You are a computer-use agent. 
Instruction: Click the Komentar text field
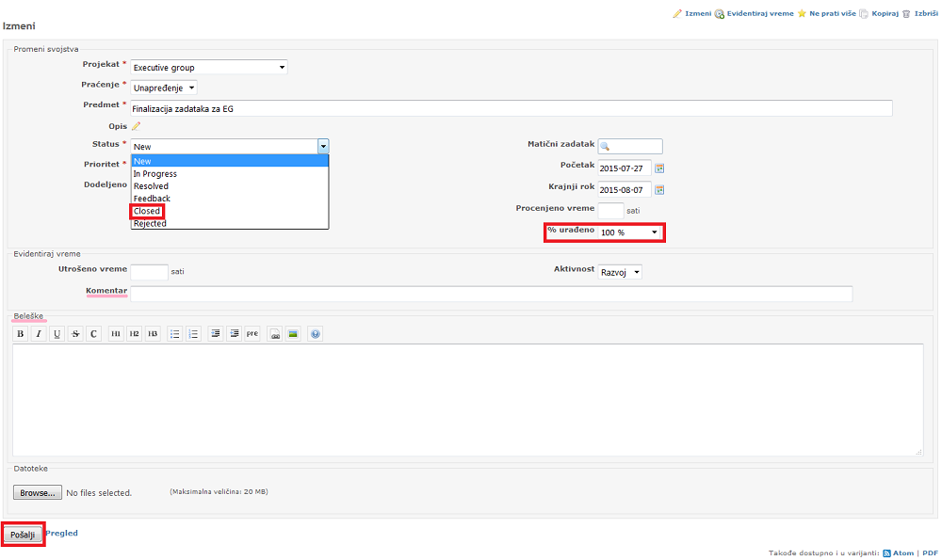[x=491, y=295]
